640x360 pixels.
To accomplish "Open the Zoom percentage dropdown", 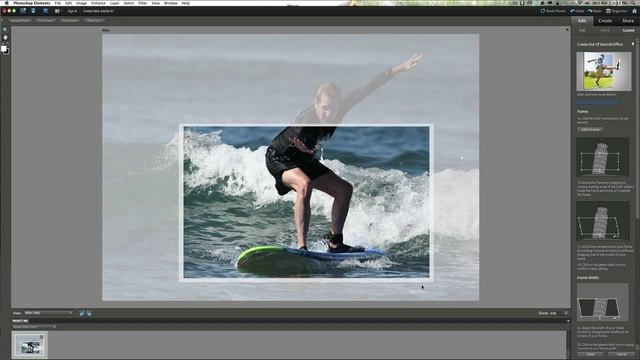I will point(566,313).
